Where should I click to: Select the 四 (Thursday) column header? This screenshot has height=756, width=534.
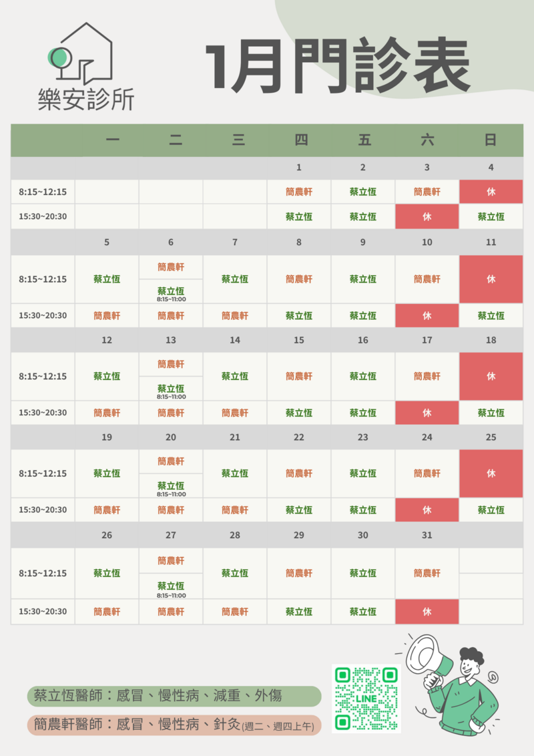(x=299, y=140)
